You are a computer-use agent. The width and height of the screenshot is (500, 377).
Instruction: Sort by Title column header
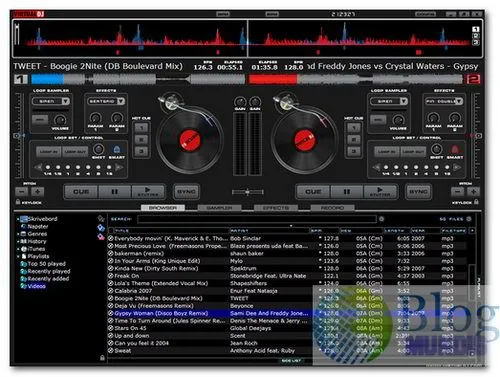tap(172, 230)
